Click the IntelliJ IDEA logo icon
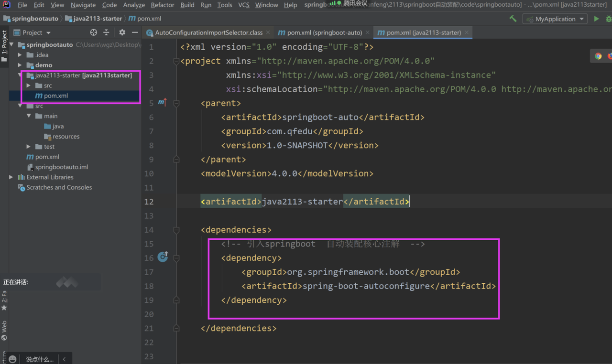 click(x=7, y=5)
